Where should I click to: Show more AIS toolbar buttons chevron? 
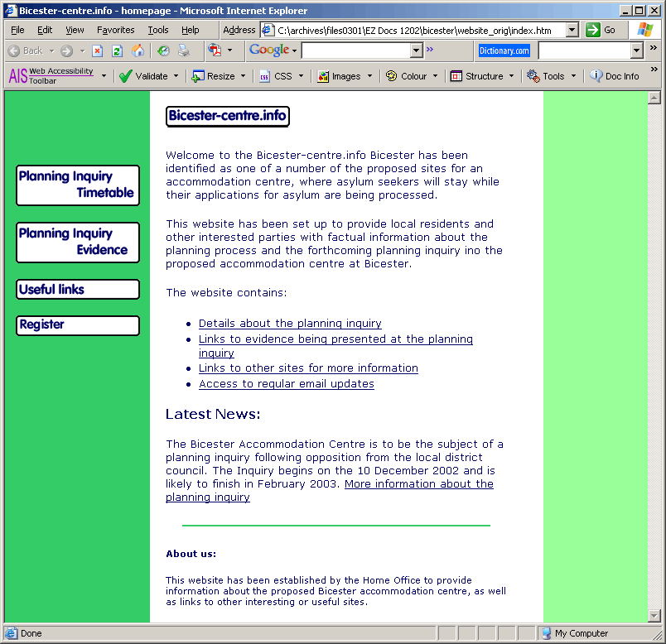point(654,69)
